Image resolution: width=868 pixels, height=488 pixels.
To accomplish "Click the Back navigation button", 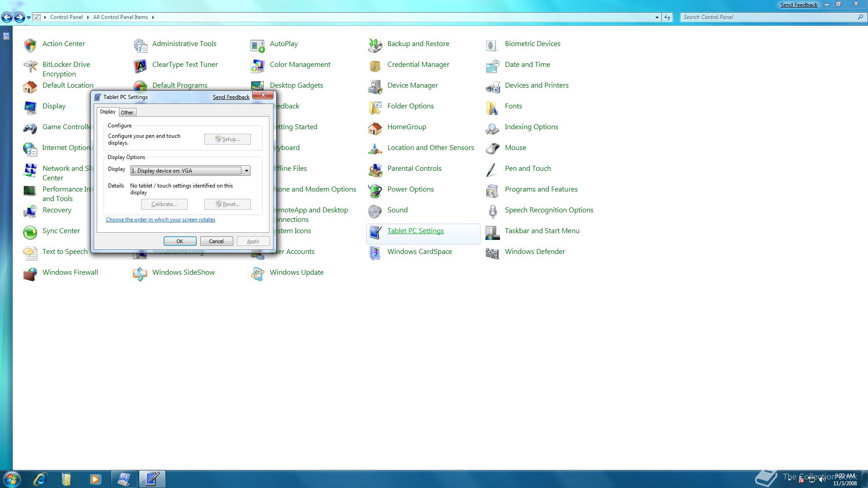I will [x=7, y=17].
